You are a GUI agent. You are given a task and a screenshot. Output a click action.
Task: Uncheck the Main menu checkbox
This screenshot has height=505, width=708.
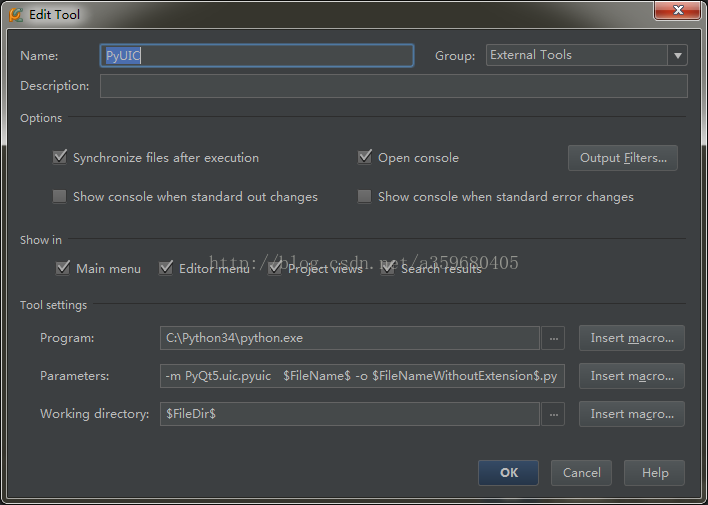[63, 269]
